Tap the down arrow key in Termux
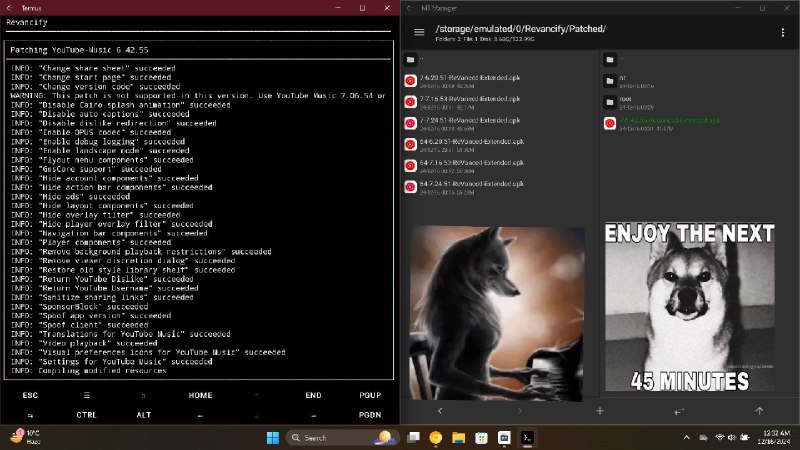The width and height of the screenshot is (800, 450). click(x=257, y=415)
